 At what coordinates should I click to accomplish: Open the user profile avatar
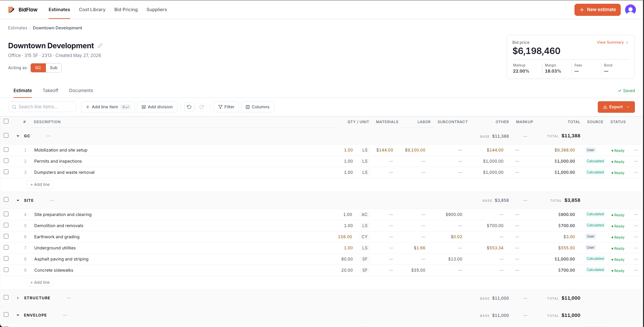click(630, 9)
